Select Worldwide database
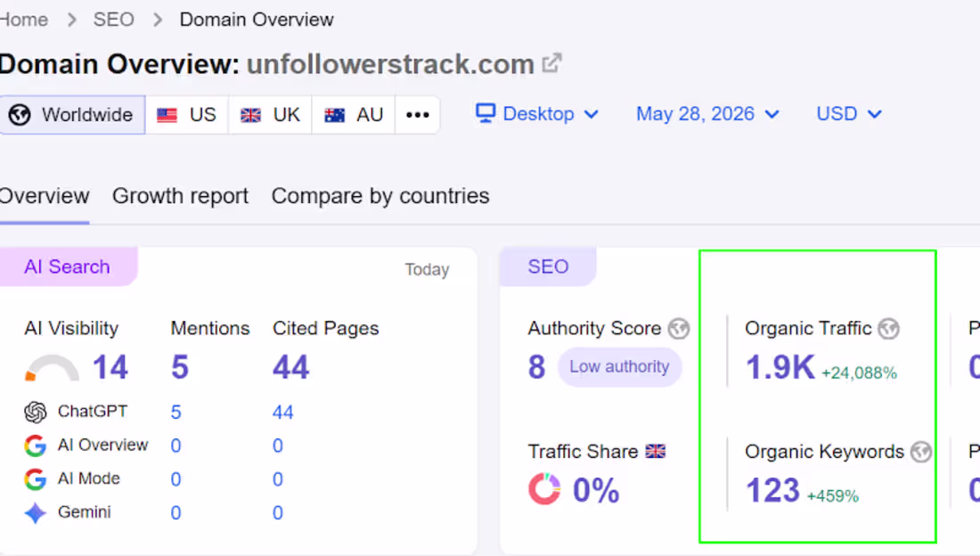This screenshot has height=556, width=980. [x=72, y=115]
